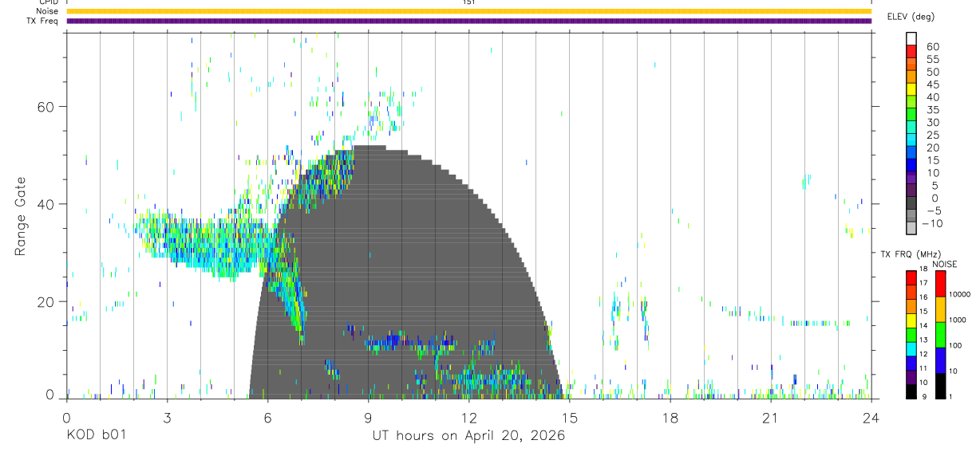980x452 pixels.
Task: Pick the yellow ELEV swatch between 45 and 40
Action: pos(911,89)
